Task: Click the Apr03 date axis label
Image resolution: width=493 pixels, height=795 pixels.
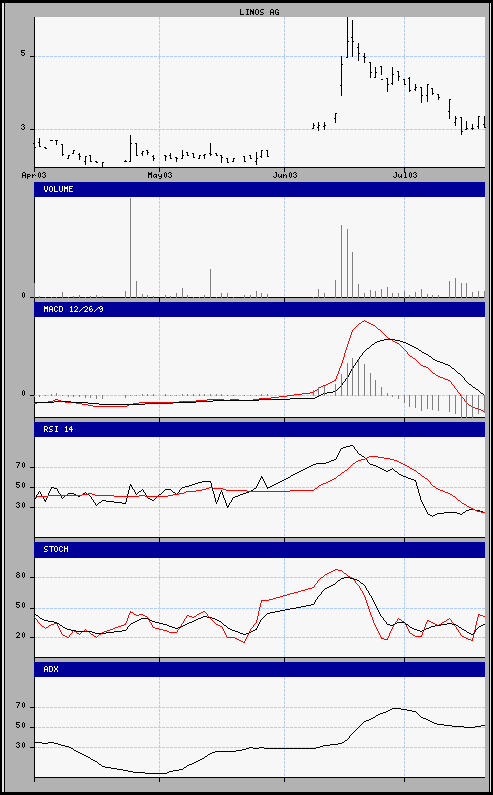Action: (34, 175)
